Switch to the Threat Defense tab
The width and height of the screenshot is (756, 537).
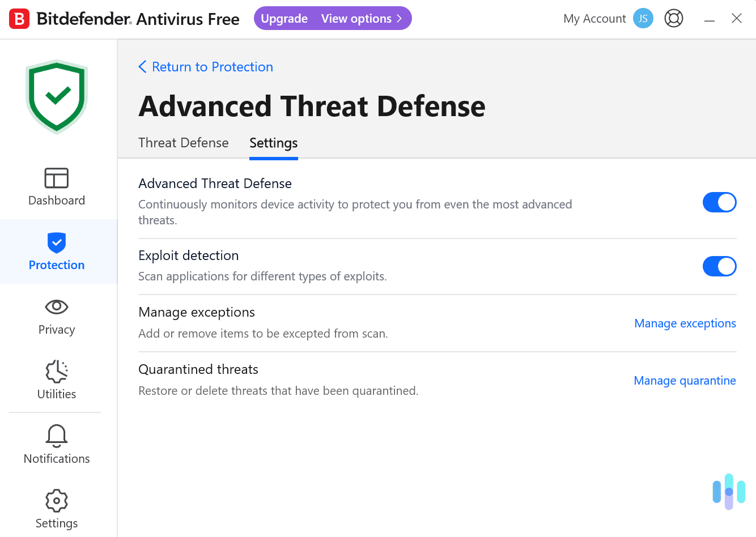click(183, 143)
